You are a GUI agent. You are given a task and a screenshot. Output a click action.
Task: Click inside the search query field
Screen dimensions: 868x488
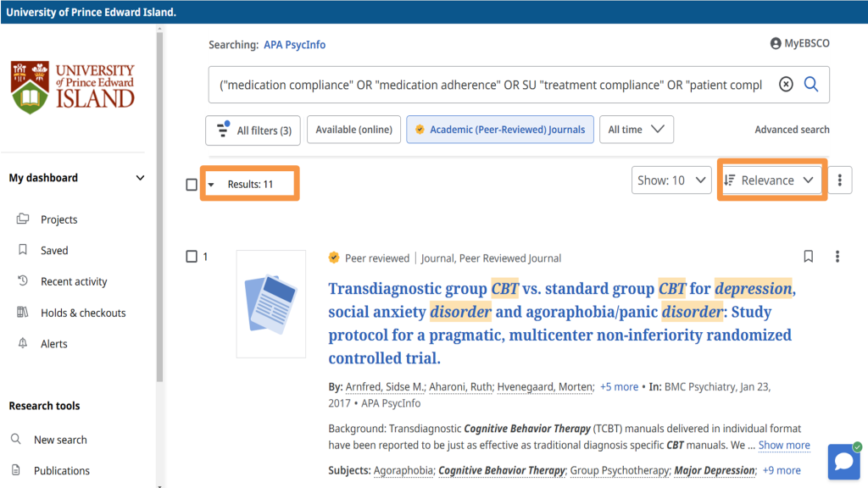click(490, 85)
